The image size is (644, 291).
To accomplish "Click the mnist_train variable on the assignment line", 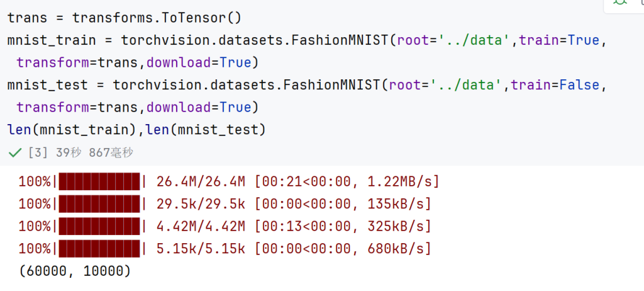I will coord(52,40).
